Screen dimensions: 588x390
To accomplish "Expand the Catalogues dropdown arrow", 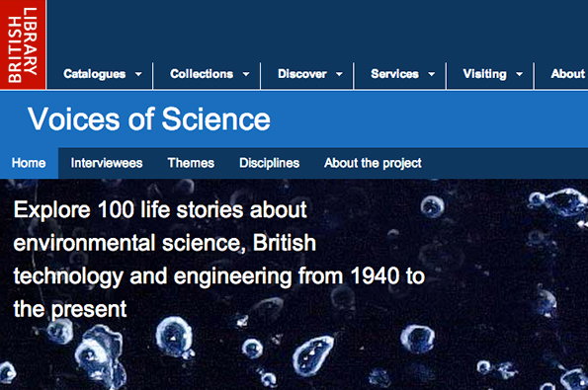I will 138,74.
